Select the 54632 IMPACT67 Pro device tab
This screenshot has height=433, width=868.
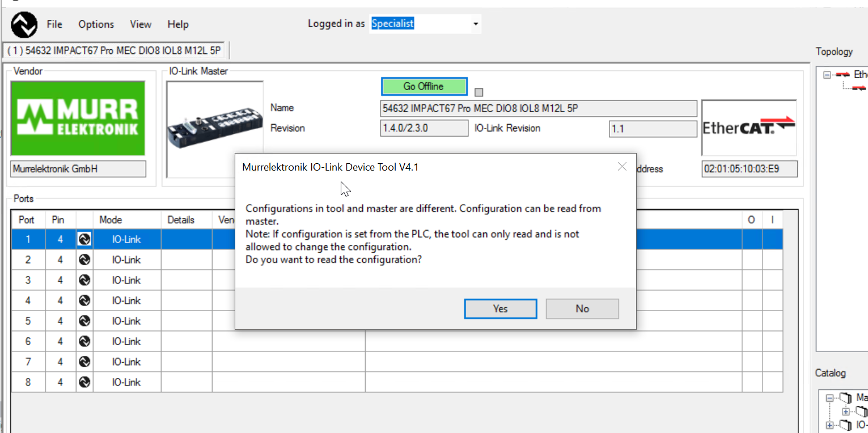(x=114, y=50)
